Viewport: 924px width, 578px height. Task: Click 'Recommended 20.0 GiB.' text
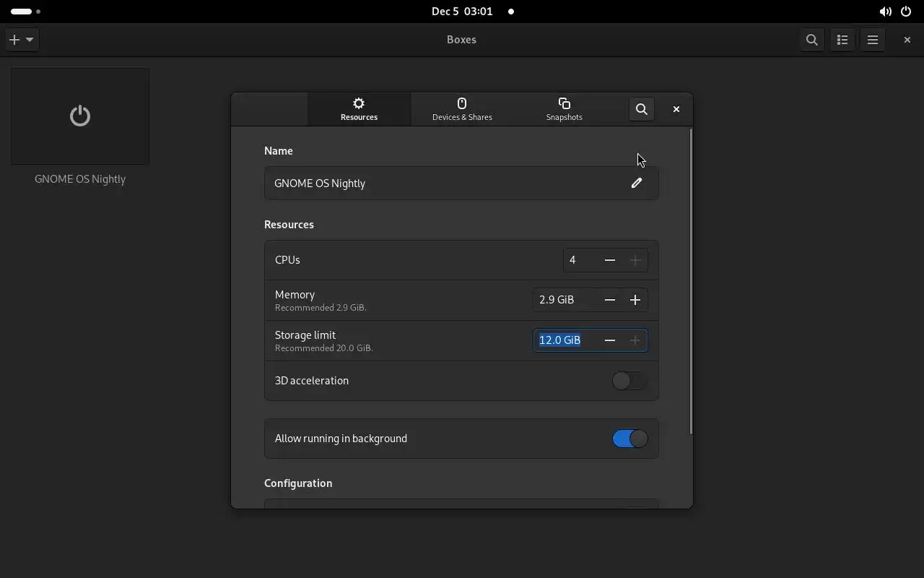click(324, 348)
